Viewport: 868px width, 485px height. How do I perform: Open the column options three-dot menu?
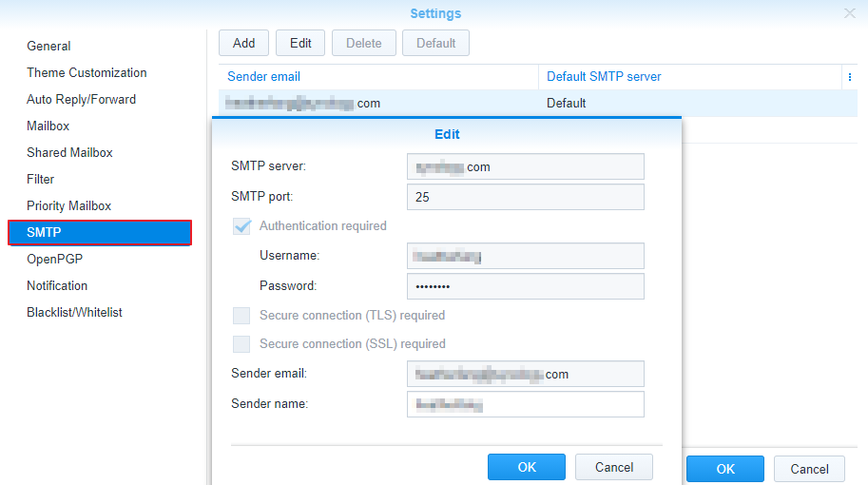pos(850,77)
